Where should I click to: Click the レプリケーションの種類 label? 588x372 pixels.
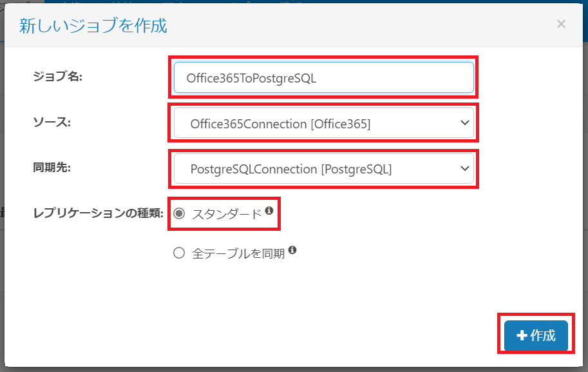98,213
